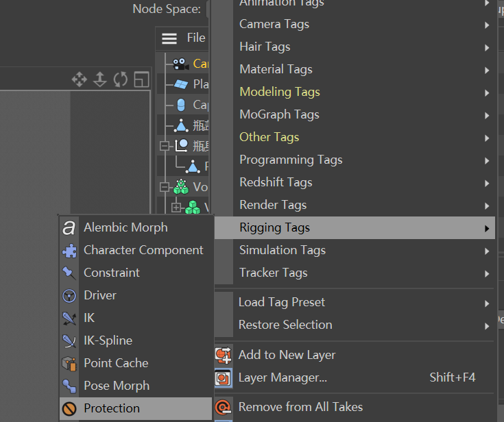Choose Remove from All Takes
This screenshot has height=422, width=504.
[355, 407]
